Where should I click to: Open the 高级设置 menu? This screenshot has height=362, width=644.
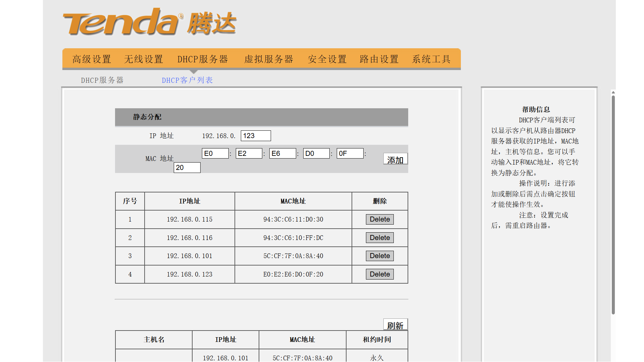coord(92,59)
